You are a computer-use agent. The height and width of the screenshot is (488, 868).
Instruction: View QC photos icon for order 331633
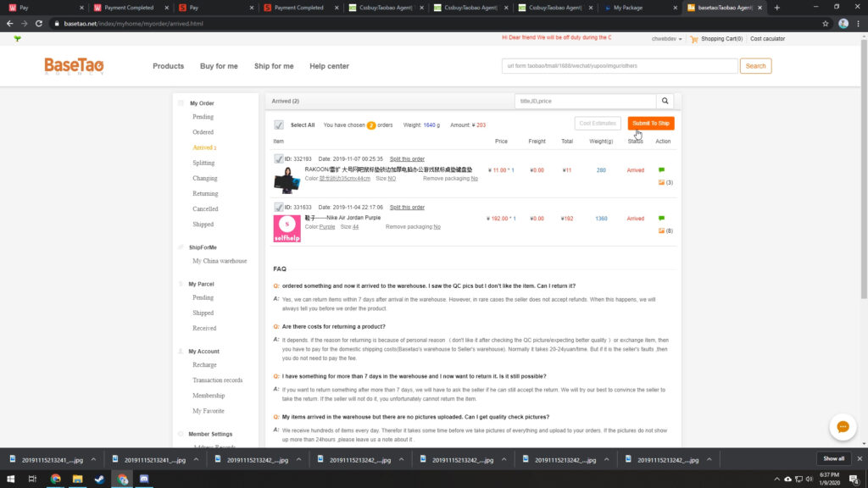661,230
